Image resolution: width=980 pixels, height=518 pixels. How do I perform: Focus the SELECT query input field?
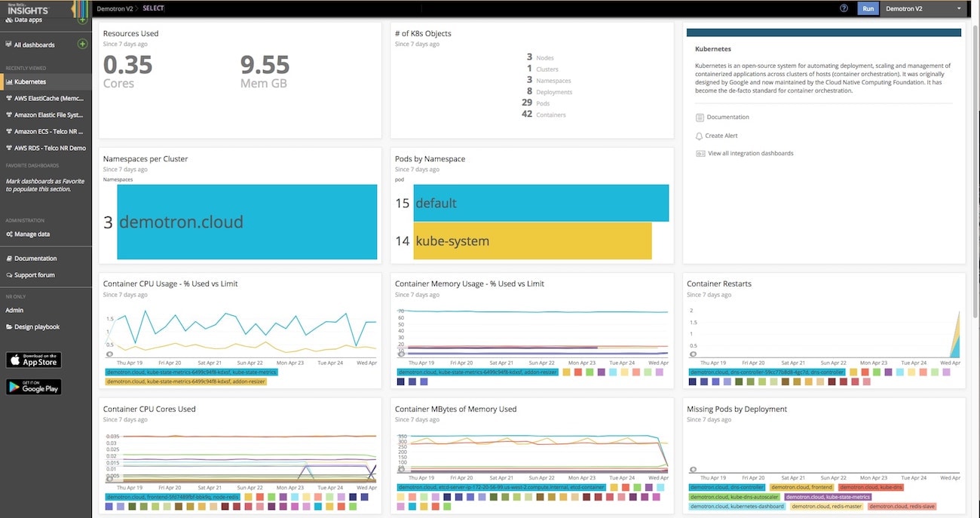498,8
